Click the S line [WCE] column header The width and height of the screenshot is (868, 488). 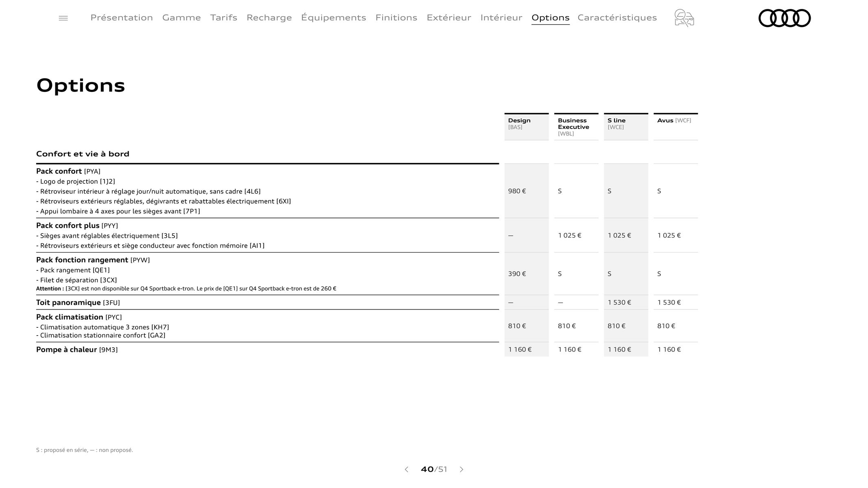[x=626, y=127]
